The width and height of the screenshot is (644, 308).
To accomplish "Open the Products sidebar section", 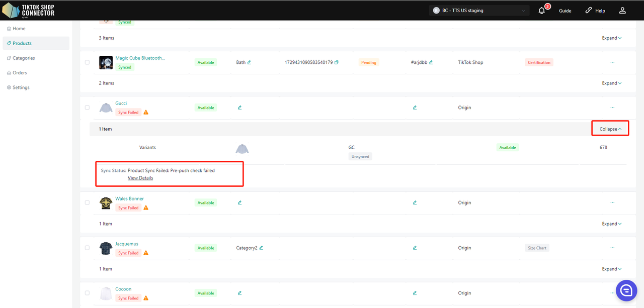I will pos(36,43).
